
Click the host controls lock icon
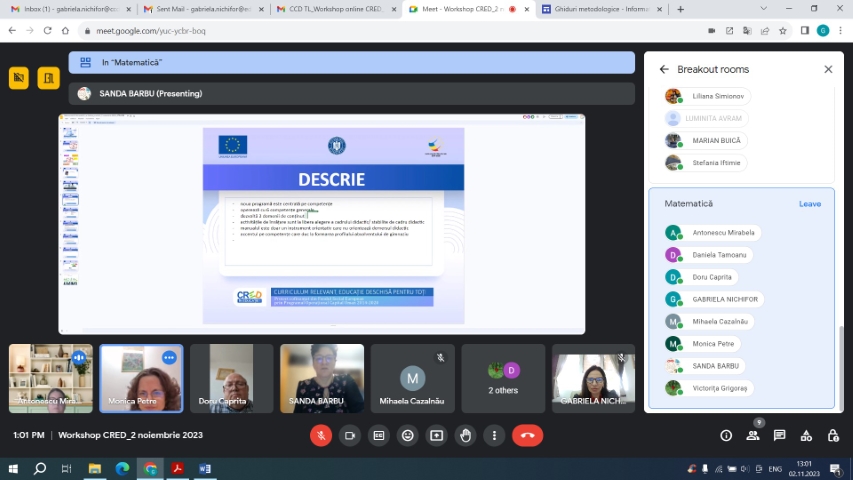(x=834, y=435)
